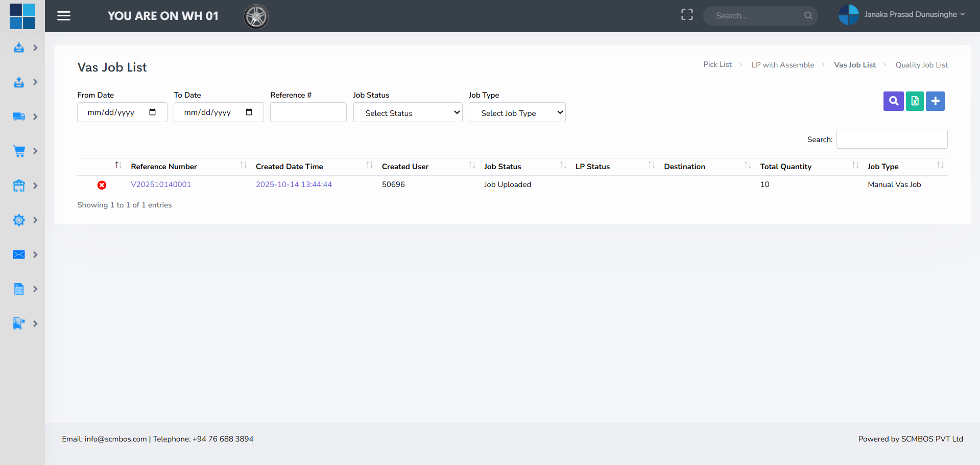Focus the Reference # input field
This screenshot has width=980, height=465.
pos(308,112)
